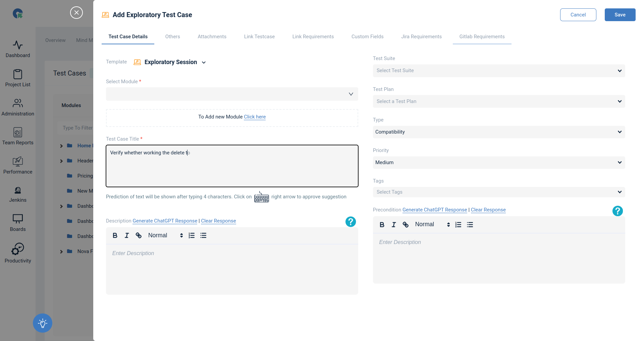
Task: Switch to Link Requirements tab
Action: [x=313, y=37]
